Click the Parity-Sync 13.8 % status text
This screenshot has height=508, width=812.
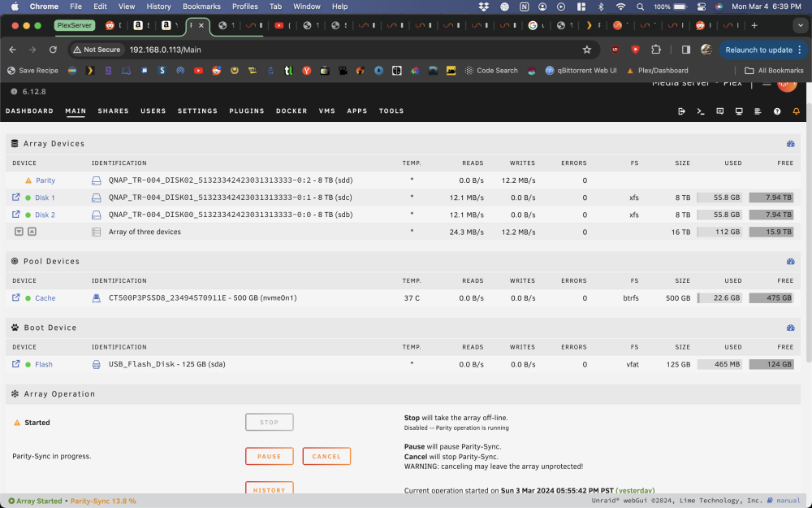click(x=103, y=501)
